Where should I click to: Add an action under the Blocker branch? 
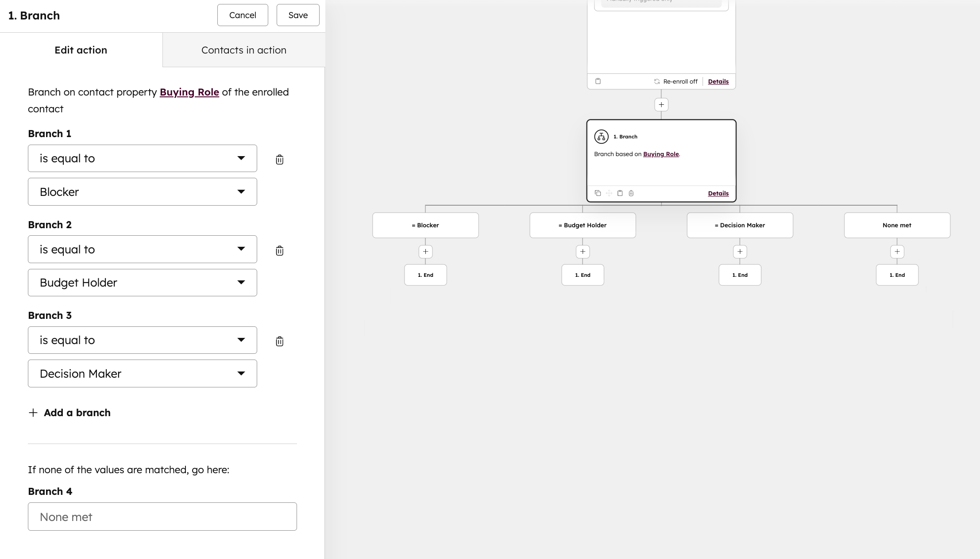(x=425, y=251)
